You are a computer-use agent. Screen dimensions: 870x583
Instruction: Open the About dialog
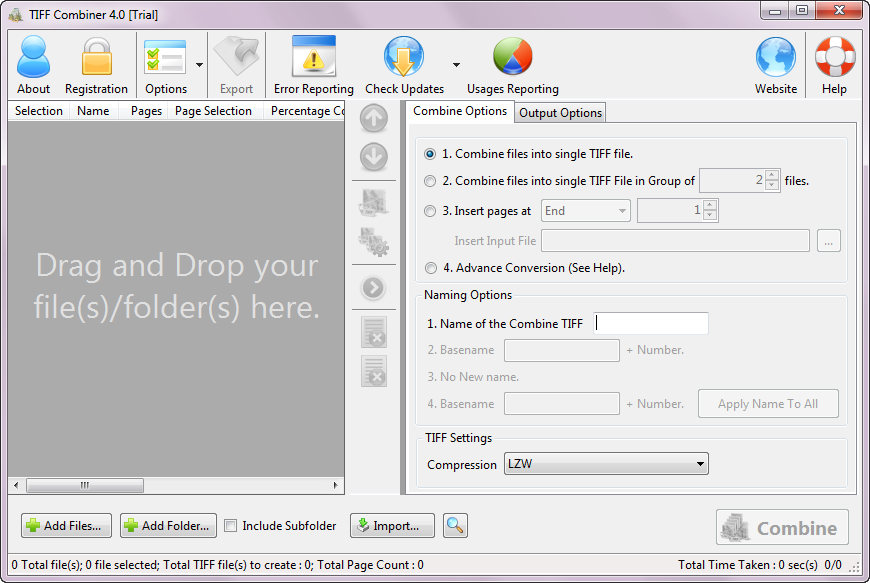pyautogui.click(x=33, y=64)
